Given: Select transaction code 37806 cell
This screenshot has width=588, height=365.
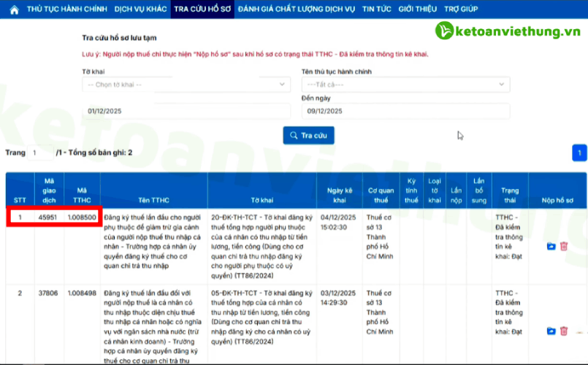Looking at the screenshot, I should (48, 293).
